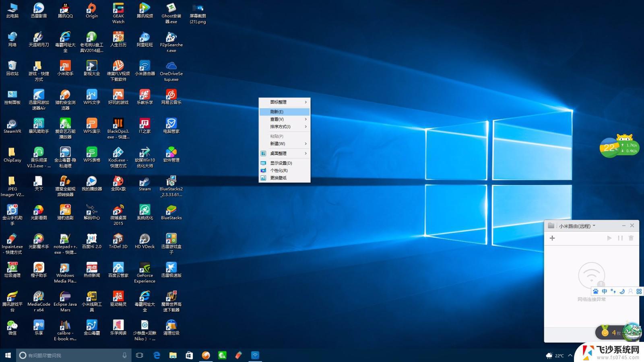Open the Windows Start menu
The height and width of the screenshot is (362, 644).
8,355
